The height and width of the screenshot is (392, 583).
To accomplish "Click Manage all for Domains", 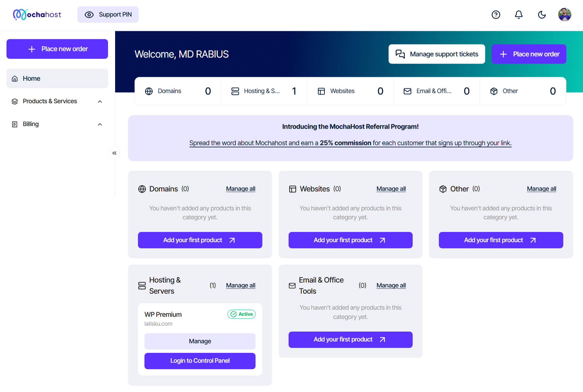I will tap(241, 189).
